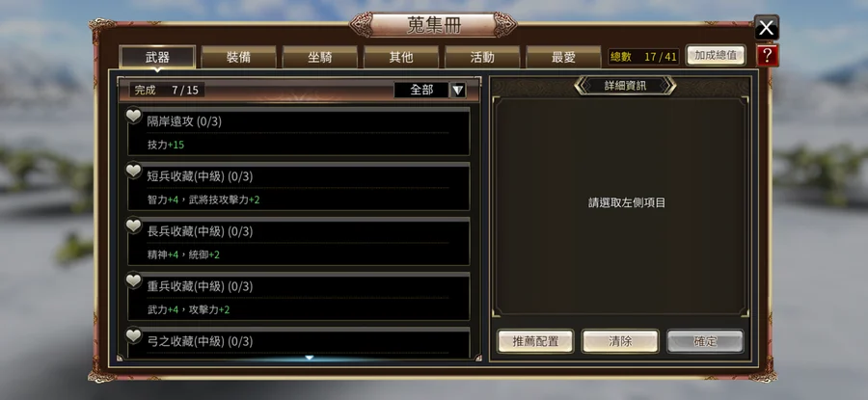The image size is (868, 400).
Task: Favorite the 隔岸遠攻 collection with heart icon
Action: [133, 116]
